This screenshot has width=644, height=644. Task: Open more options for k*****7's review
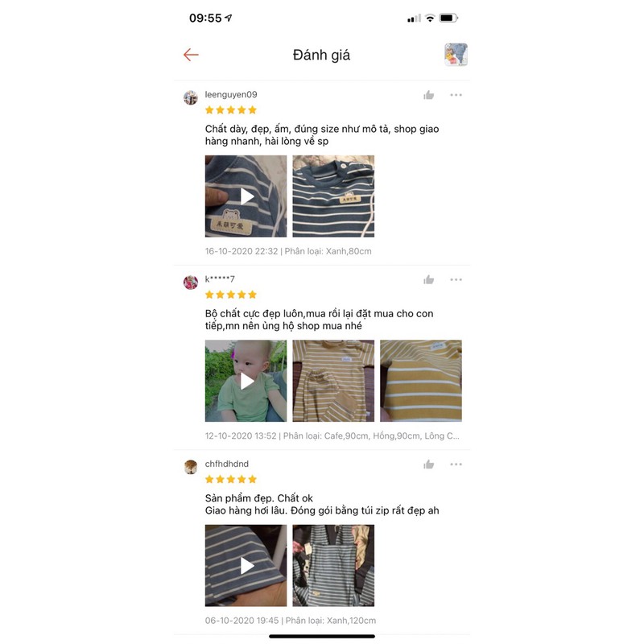(456, 279)
